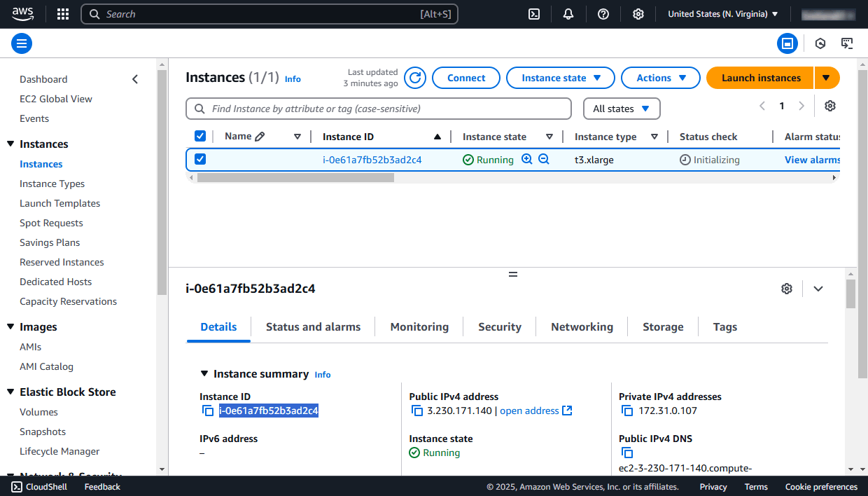Open the instances table preferences gear
The height and width of the screenshot is (496, 868).
(x=829, y=105)
